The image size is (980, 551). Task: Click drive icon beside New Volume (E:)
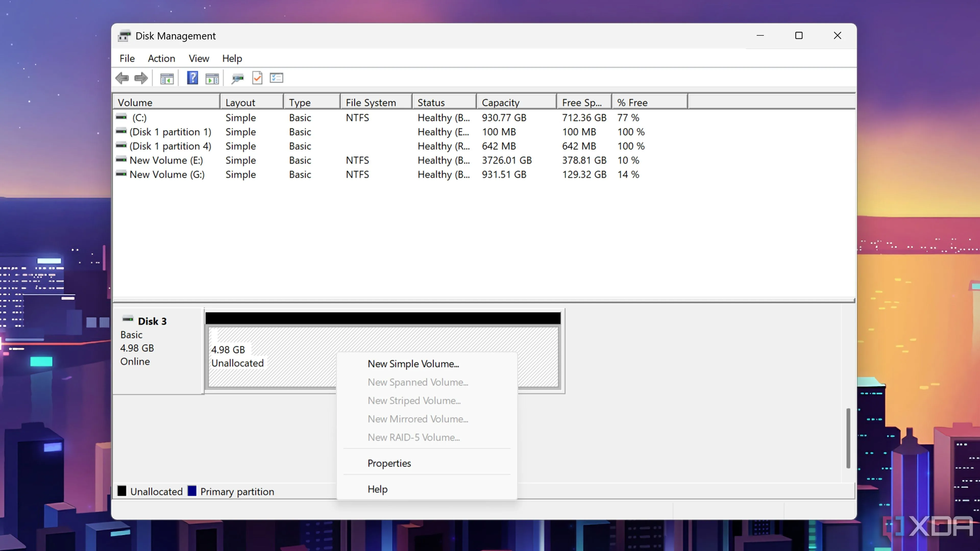[121, 160]
